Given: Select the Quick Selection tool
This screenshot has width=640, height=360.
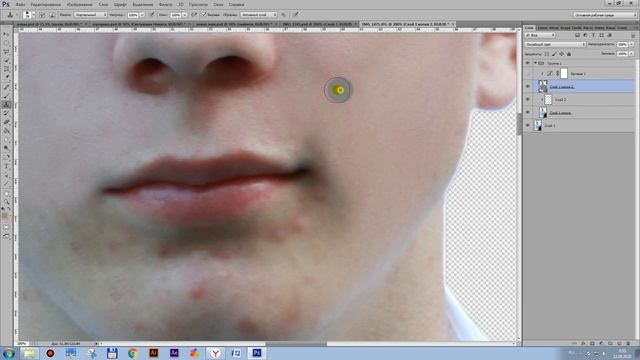Looking at the screenshot, I should click(7, 60).
